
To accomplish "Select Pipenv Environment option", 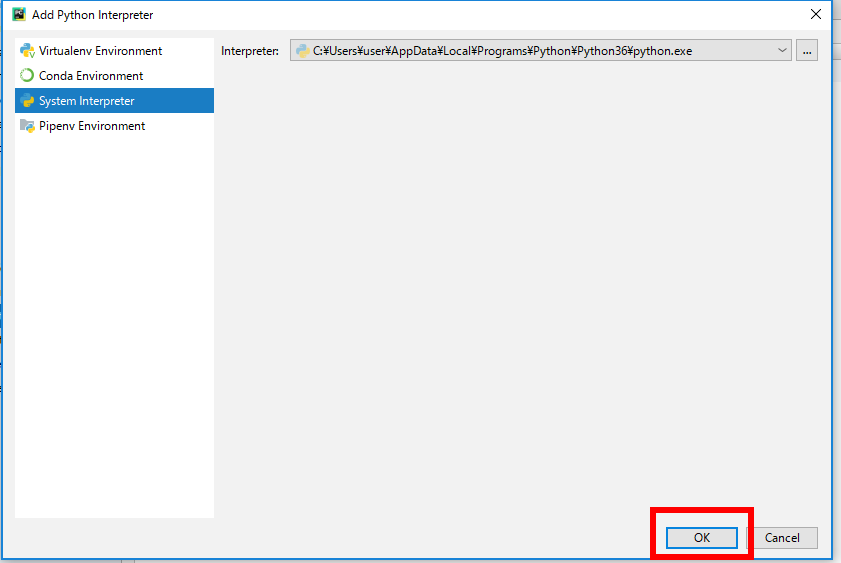I will (114, 126).
